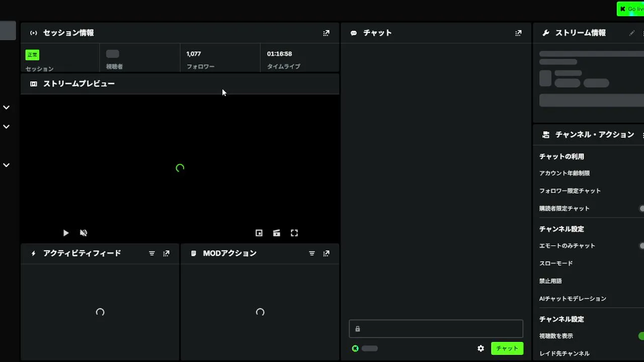Expand the bottom left sidebar chevron

[7, 165]
